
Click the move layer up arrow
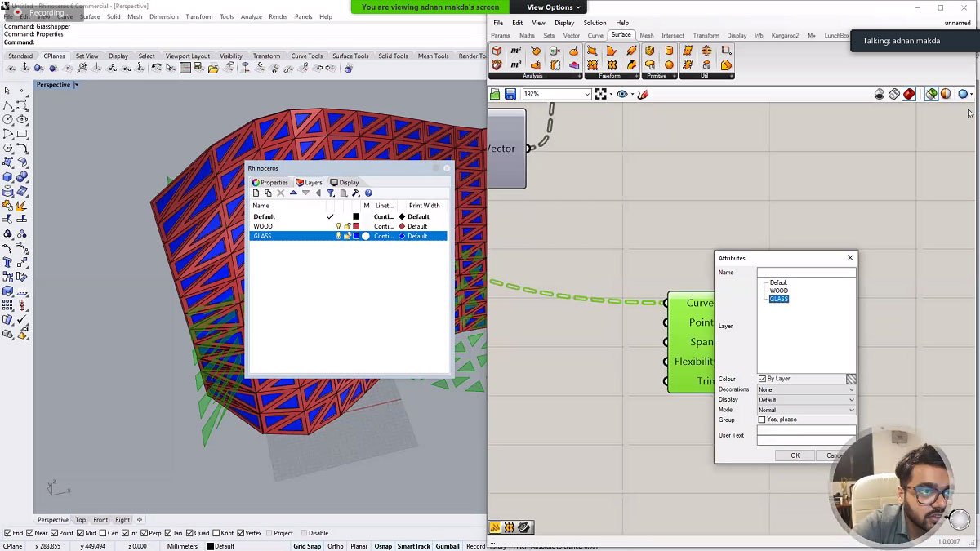point(293,193)
